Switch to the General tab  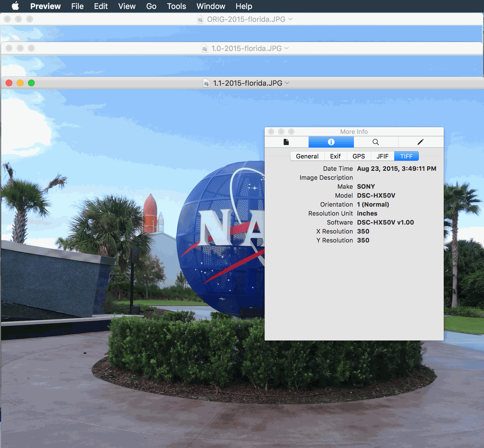[307, 156]
